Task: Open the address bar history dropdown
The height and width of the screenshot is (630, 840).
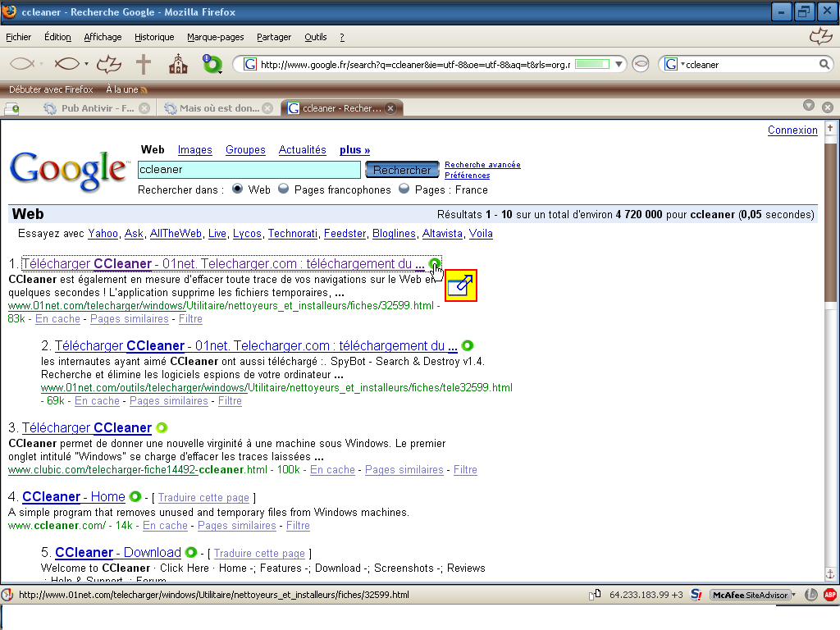Action: pos(619,64)
